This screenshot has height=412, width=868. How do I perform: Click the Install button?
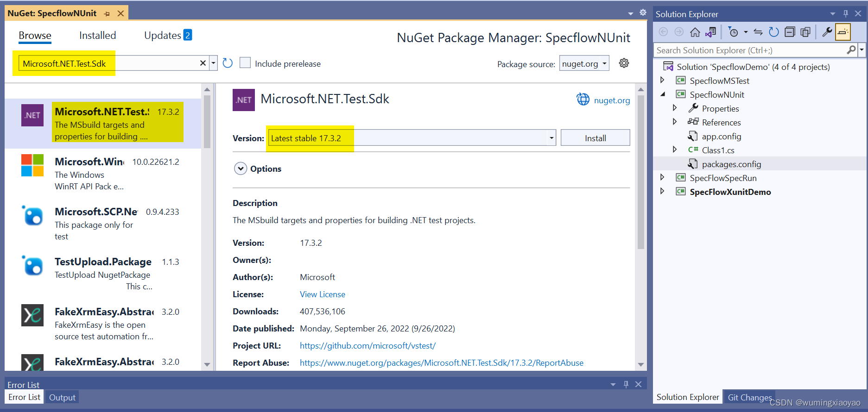[595, 138]
